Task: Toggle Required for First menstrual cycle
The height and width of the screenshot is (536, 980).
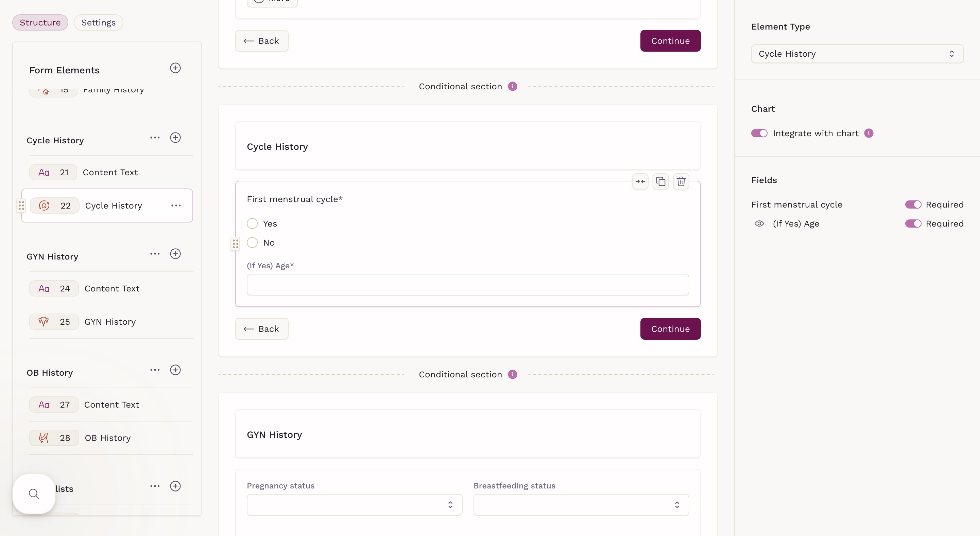Action: pos(913,204)
